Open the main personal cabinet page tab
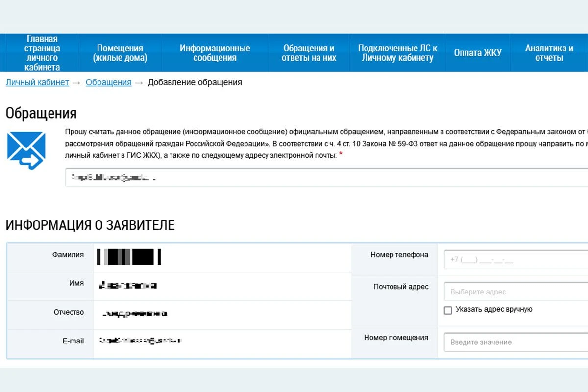This screenshot has width=588, height=392. (x=42, y=53)
